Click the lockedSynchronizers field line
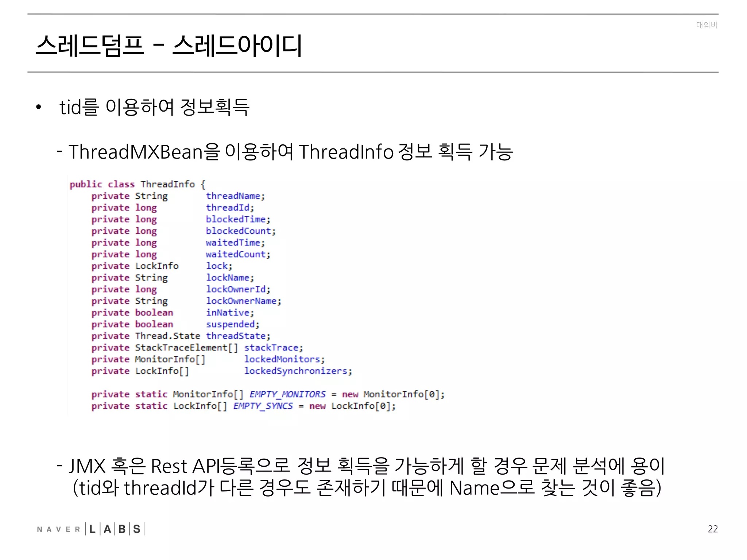The image size is (747, 560). coord(222,371)
